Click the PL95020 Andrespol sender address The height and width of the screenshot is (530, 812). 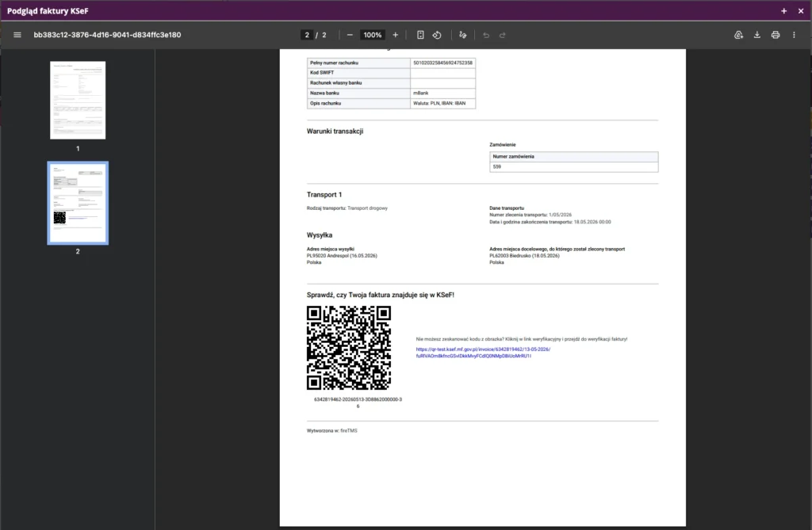point(342,256)
